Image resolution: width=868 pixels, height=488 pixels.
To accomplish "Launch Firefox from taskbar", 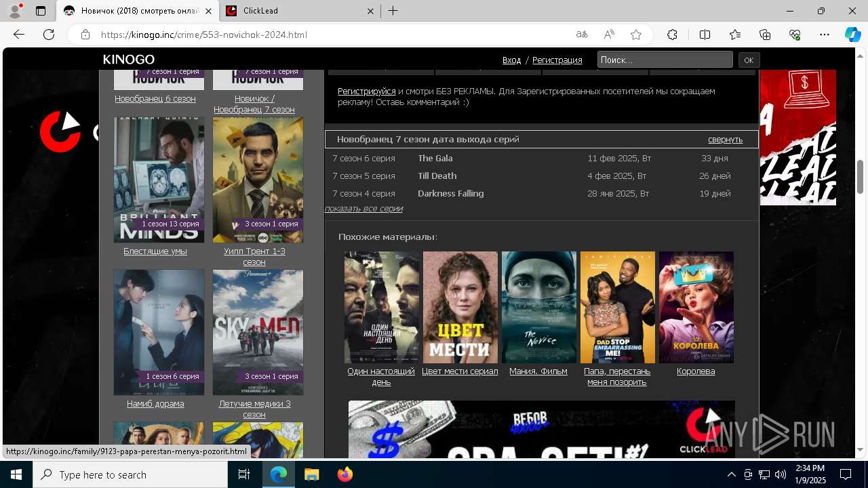I will point(345,474).
